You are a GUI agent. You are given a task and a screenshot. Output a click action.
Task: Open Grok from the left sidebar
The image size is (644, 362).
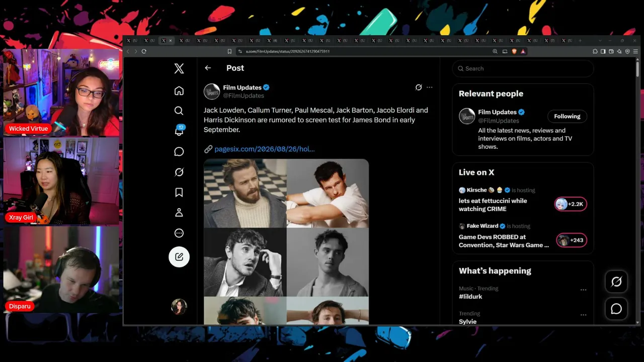coord(179,172)
